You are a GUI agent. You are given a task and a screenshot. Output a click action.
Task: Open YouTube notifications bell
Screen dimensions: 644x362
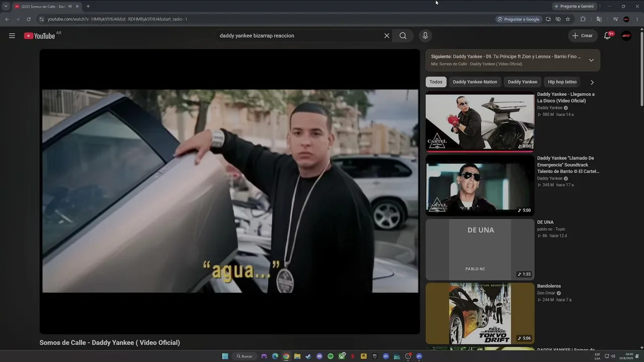tap(608, 36)
